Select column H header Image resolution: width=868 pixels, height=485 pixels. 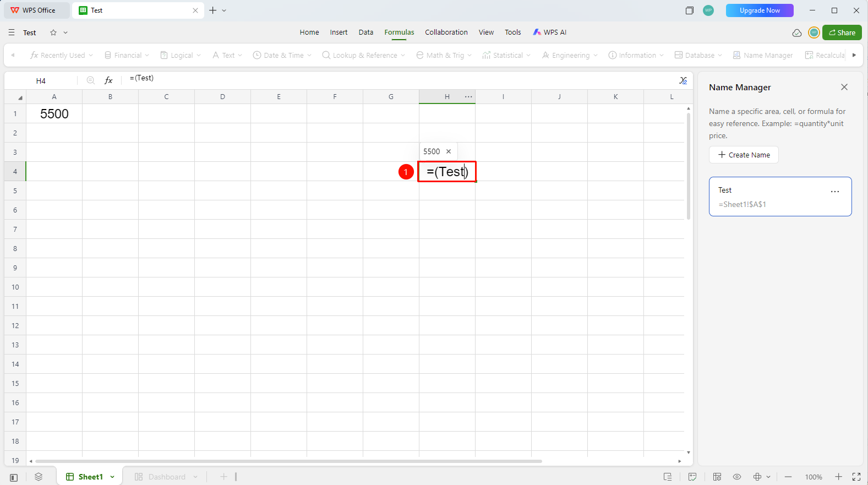pos(447,97)
